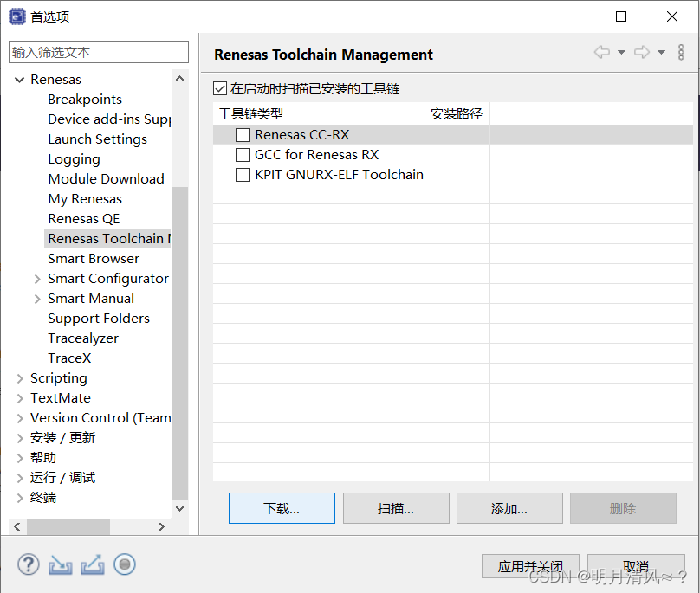This screenshot has width=700, height=593.
Task: Expand the Smart Configurator node
Action: [37, 279]
